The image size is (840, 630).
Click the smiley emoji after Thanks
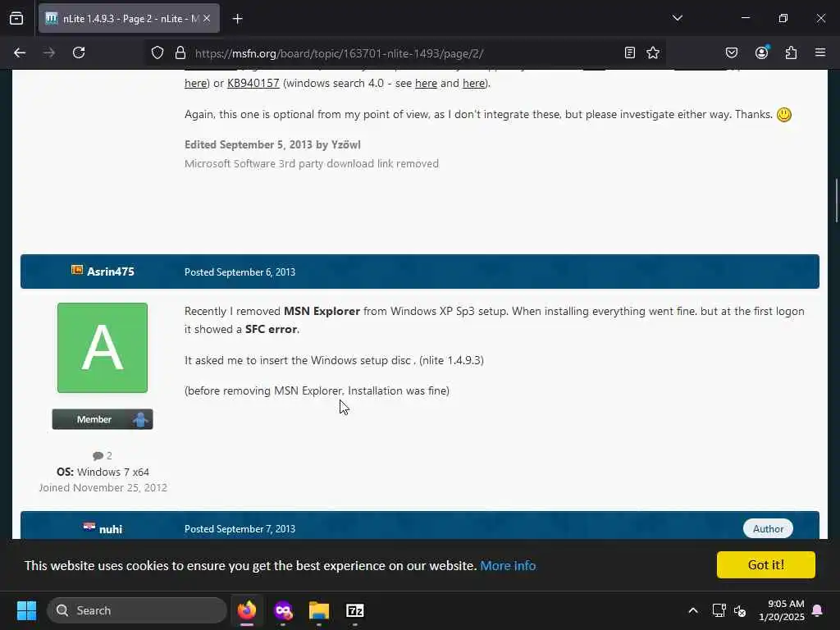pos(783,115)
